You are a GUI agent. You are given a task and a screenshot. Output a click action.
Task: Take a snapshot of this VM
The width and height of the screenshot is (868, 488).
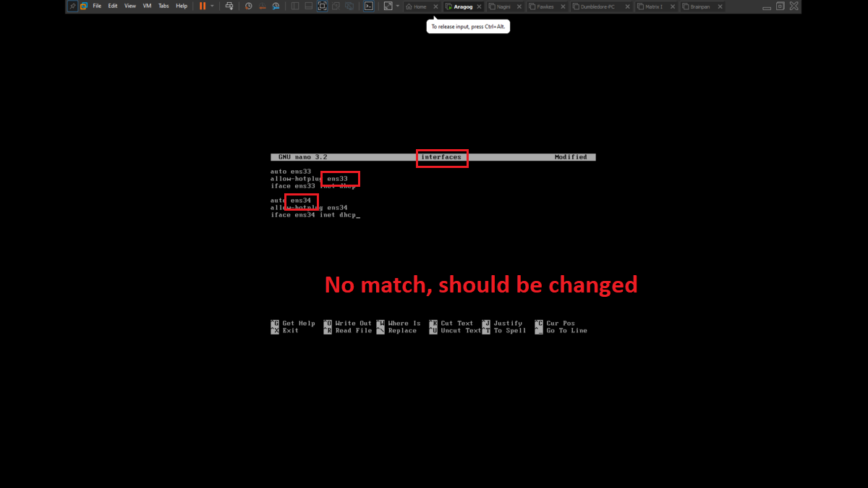pyautogui.click(x=249, y=6)
